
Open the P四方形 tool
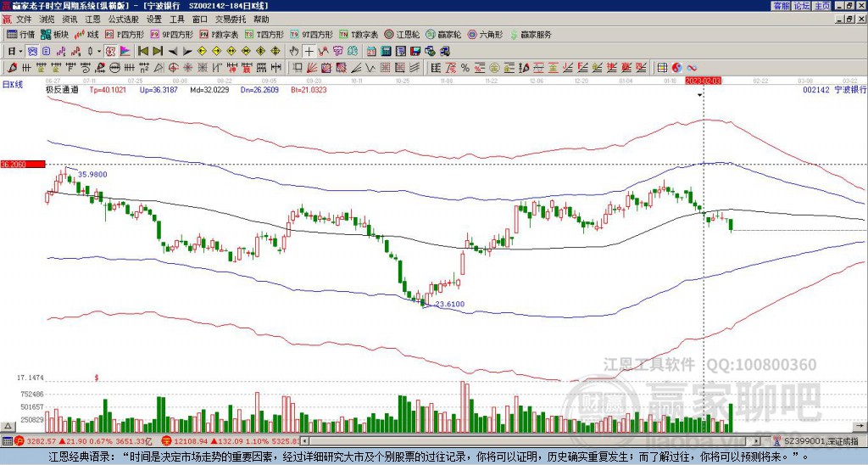125,35
